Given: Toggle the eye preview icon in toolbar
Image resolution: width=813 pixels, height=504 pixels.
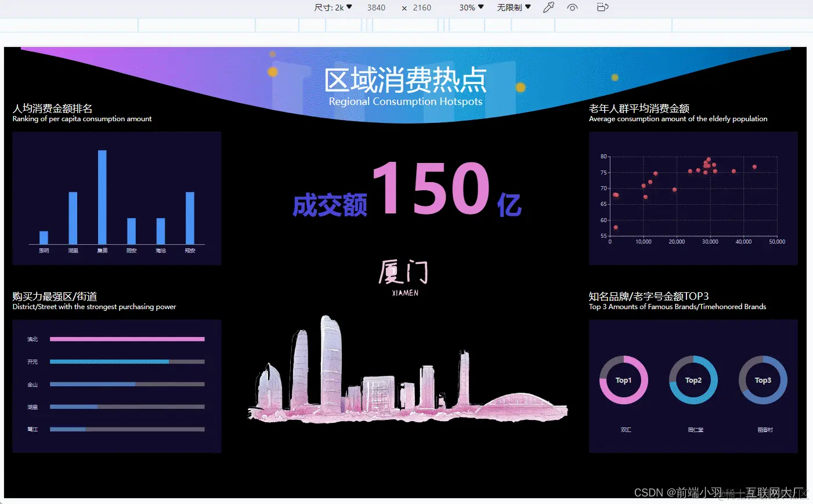Looking at the screenshot, I should pos(572,8).
